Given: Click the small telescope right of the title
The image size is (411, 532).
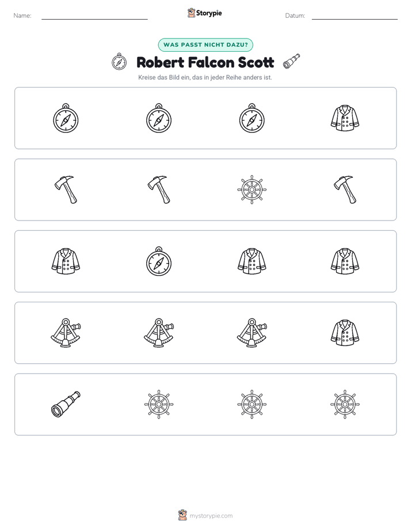Looking at the screenshot, I should pyautogui.click(x=292, y=62).
